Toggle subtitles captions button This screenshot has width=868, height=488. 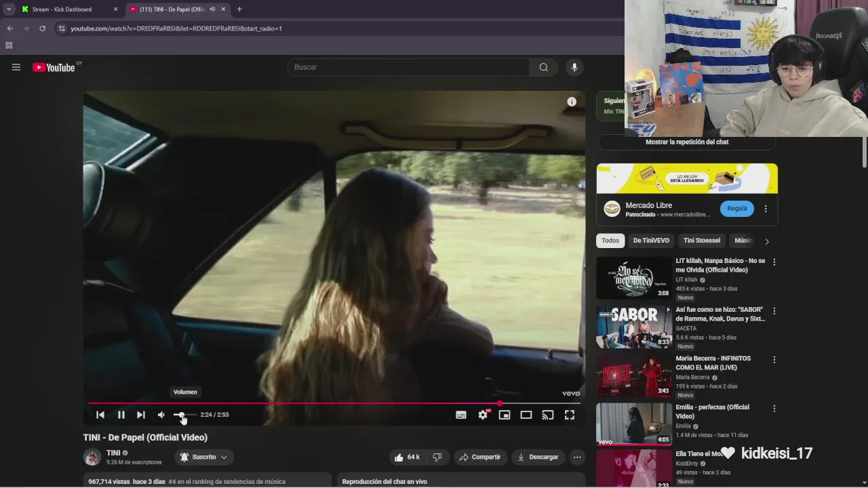461,415
